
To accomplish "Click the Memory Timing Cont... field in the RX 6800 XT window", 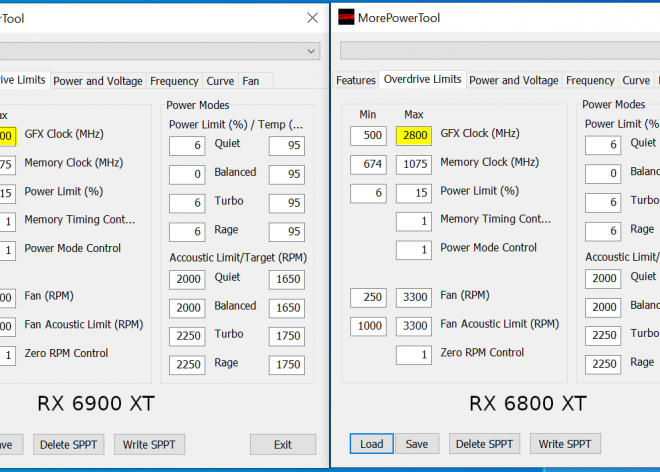I will point(414,221).
